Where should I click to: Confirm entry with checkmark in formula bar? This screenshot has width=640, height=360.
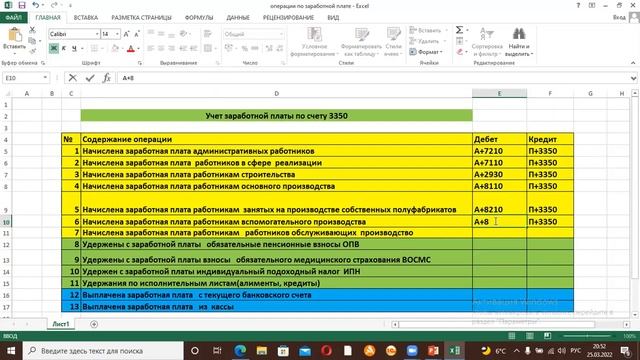tap(90, 78)
